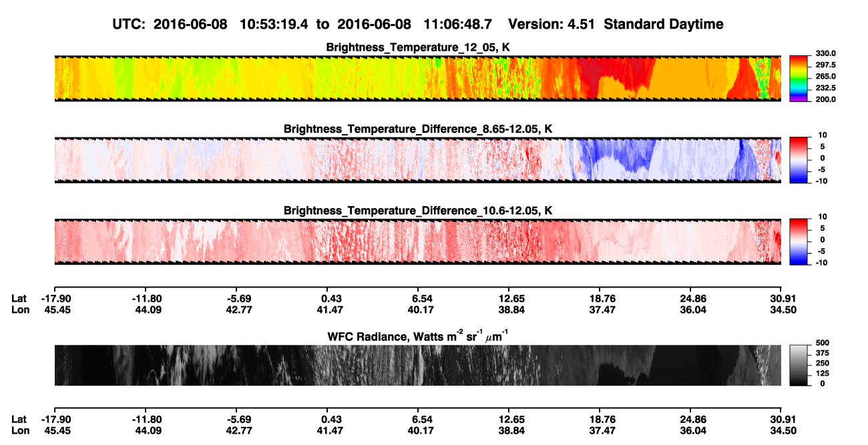Click the 375 tick on the WFC Radiance colorbar
The height and width of the screenshot is (445, 868).
pyautogui.click(x=821, y=352)
